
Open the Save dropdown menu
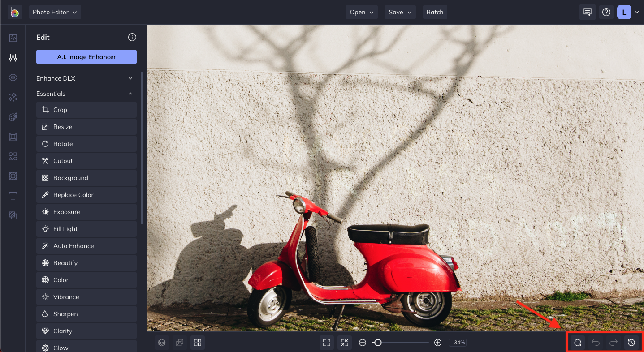[x=400, y=12]
